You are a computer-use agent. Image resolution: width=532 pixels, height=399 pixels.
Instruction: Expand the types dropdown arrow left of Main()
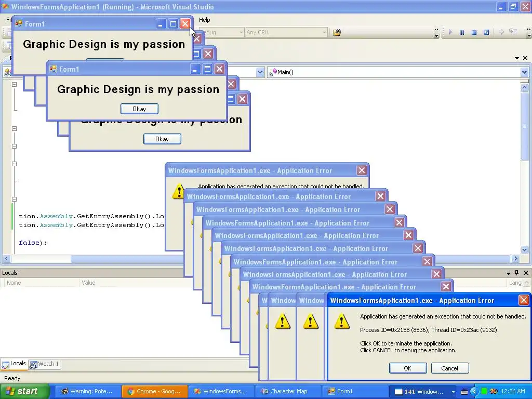(260, 72)
